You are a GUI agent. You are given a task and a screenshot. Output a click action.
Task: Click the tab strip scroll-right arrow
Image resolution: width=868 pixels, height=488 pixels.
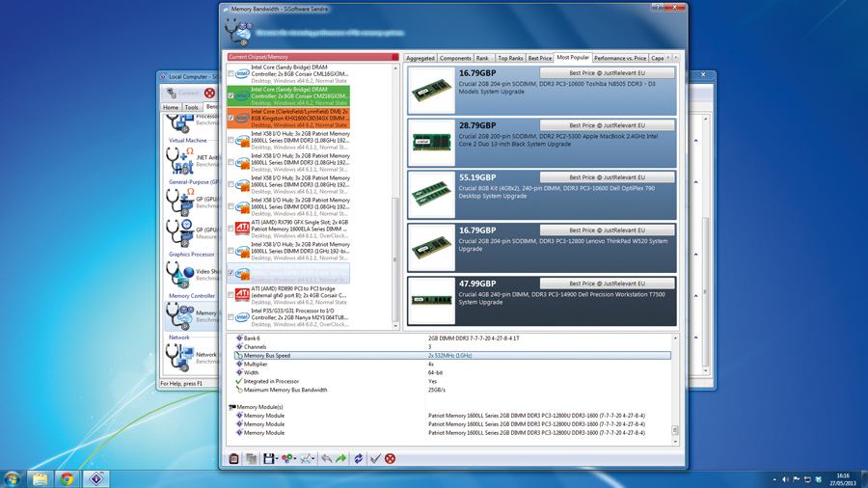(x=676, y=58)
